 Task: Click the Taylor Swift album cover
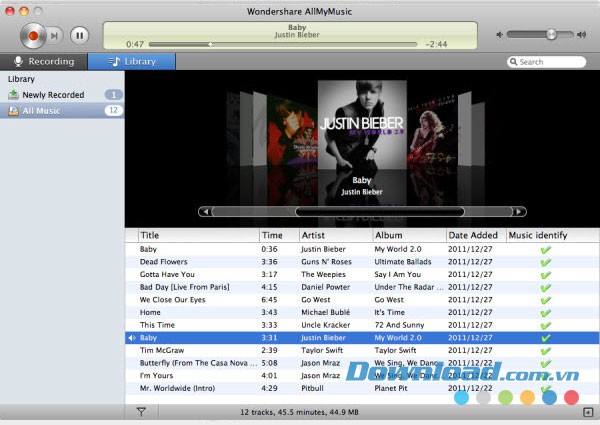point(432,131)
